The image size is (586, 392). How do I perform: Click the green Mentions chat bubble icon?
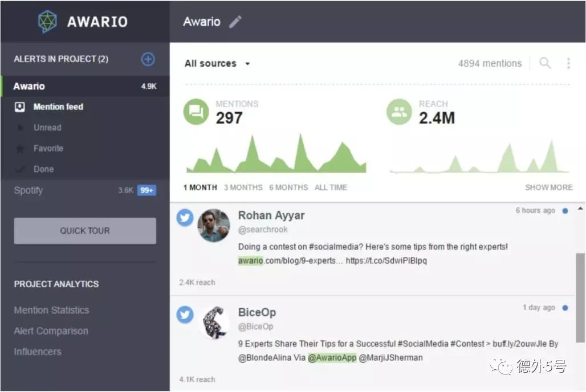click(196, 111)
